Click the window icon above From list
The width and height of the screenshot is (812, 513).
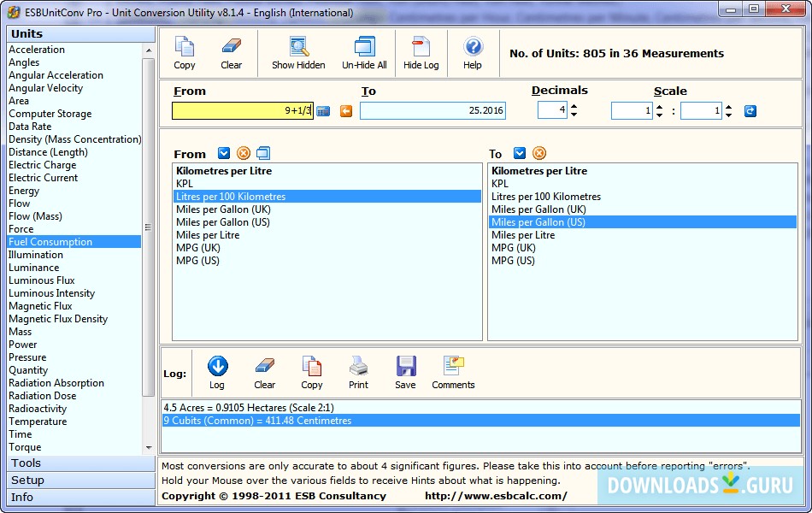coord(263,153)
